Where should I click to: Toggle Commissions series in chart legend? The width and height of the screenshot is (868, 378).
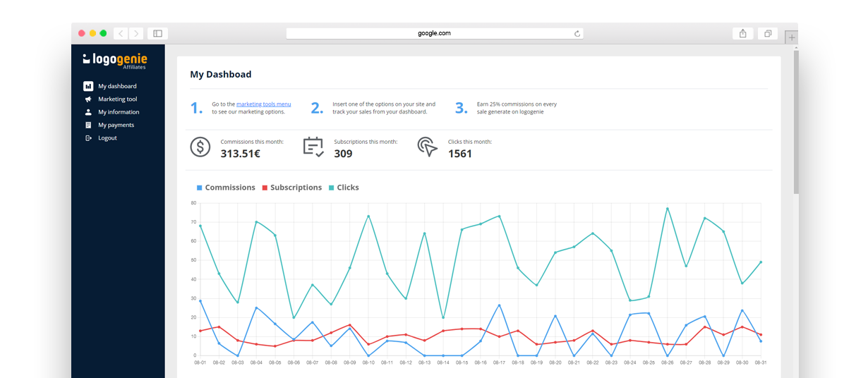(226, 188)
